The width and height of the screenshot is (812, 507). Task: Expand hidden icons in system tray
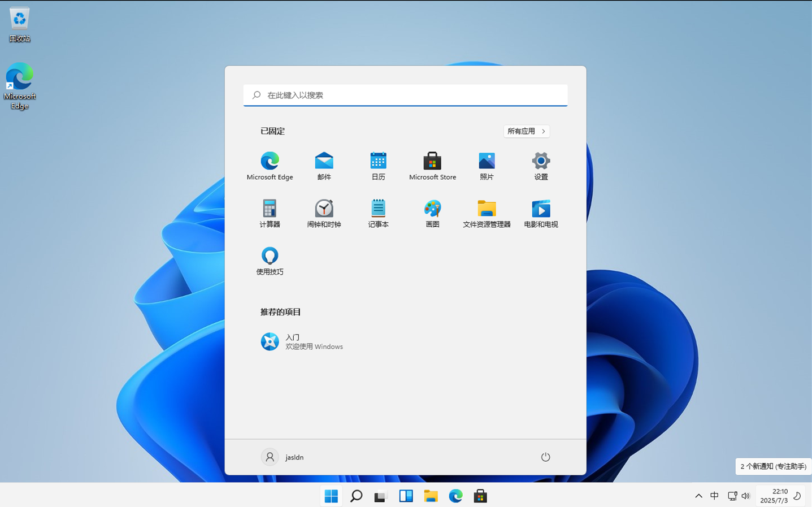pos(698,496)
